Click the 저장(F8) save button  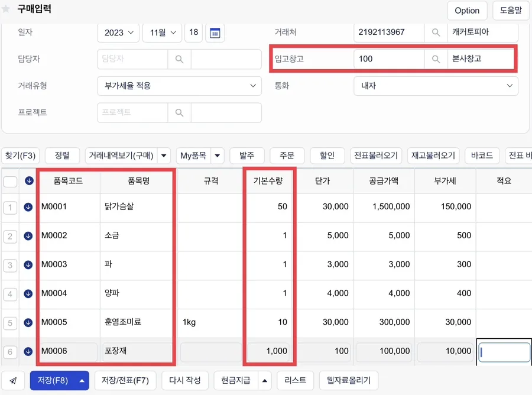point(53,380)
